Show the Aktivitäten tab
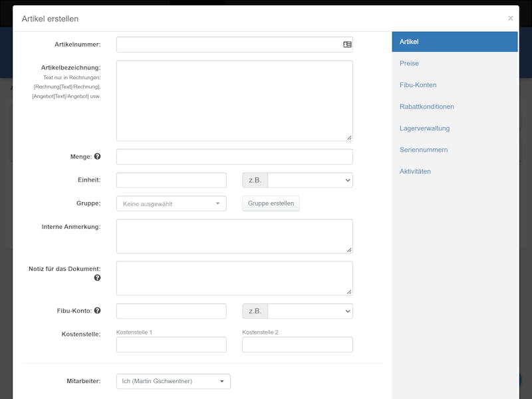532x399 pixels. (415, 172)
